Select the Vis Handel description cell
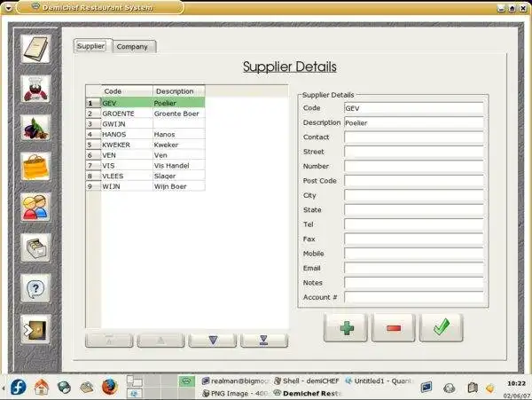532x400 pixels. click(179, 166)
